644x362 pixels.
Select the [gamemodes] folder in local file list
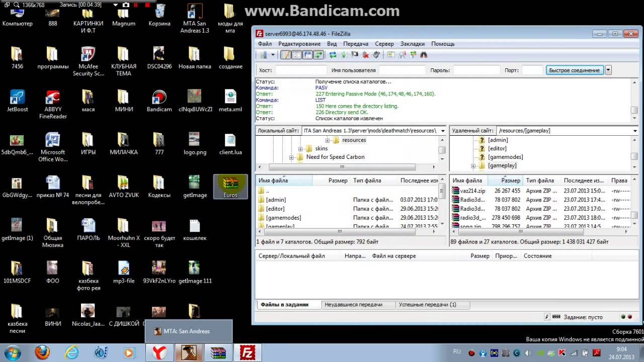[283, 218]
